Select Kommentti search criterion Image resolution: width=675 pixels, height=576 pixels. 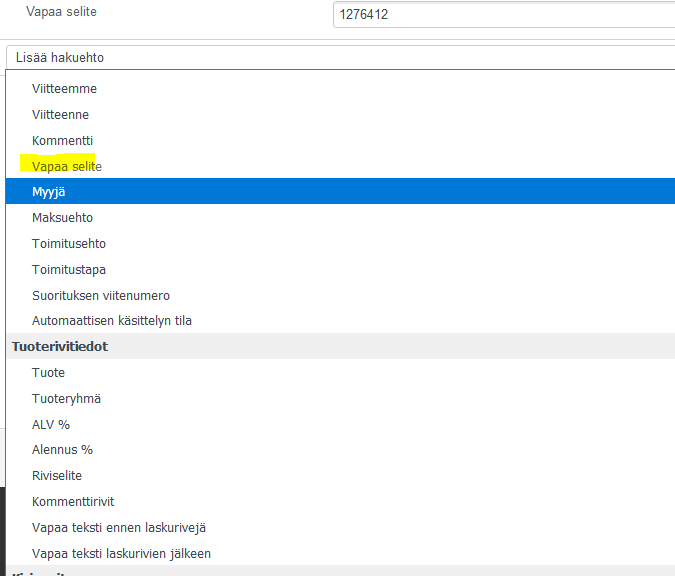pyautogui.click(x=62, y=141)
